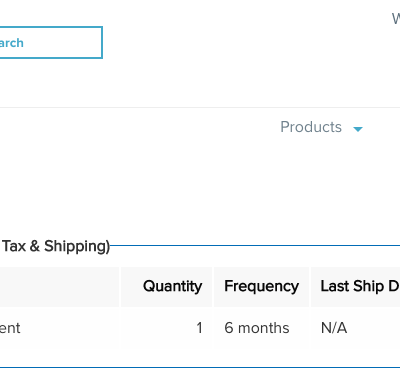The height and width of the screenshot is (388, 400).
Task: Click the partially visible 'W' link at top right
Action: [x=396, y=19]
